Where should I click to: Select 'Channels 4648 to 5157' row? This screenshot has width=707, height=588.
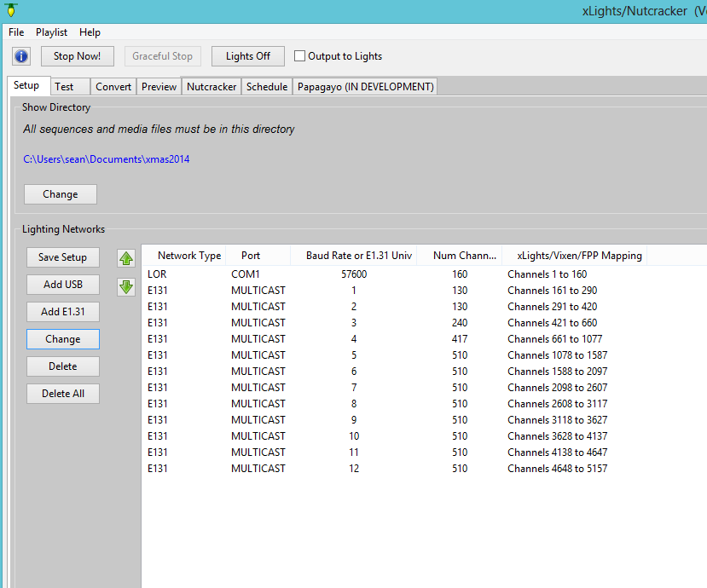pos(395,469)
